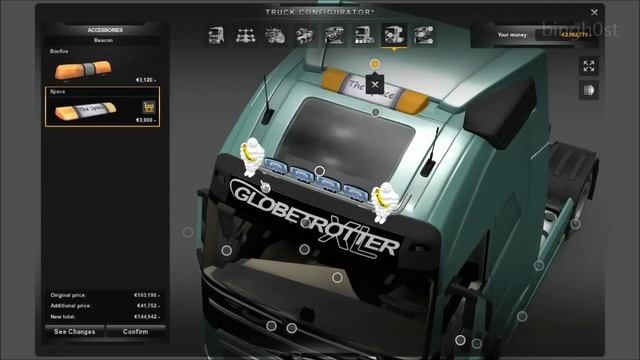This screenshot has height=360, width=640.
Task: Click the Beacon category label
Action: 103,40
